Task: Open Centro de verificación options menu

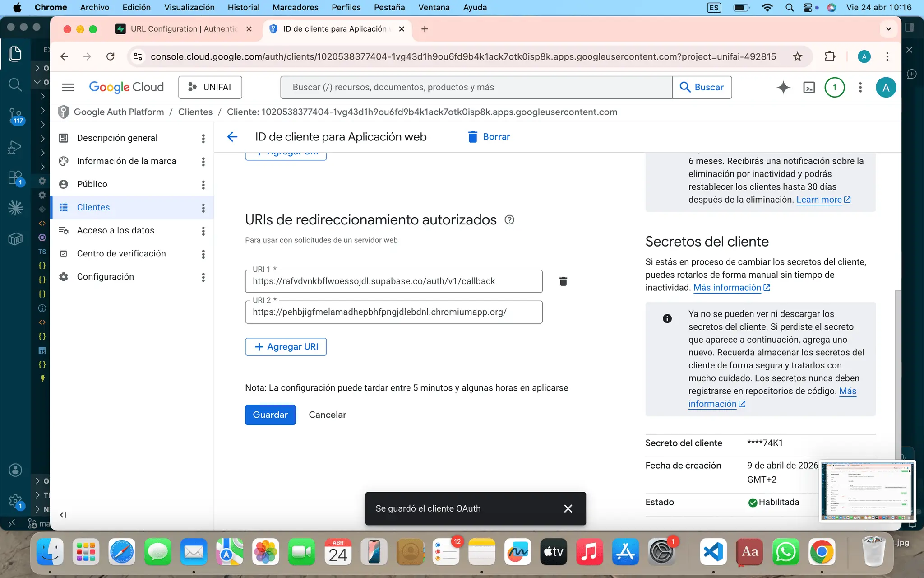Action: 203,254
